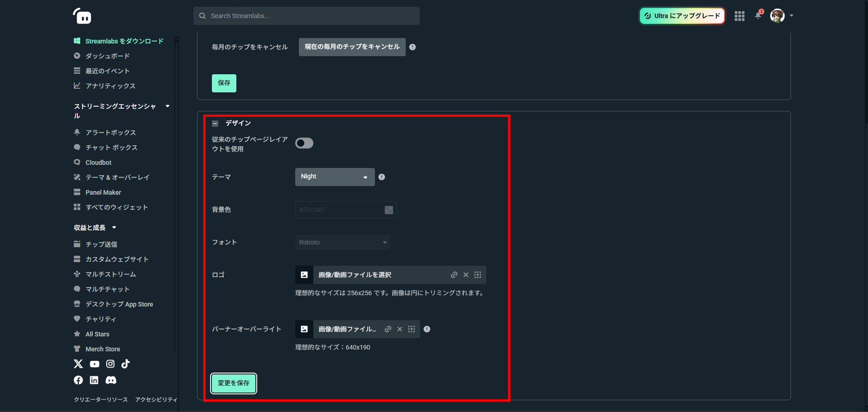Go to ダッシュボード in sidebar
The width and height of the screenshot is (868, 412).
[107, 56]
